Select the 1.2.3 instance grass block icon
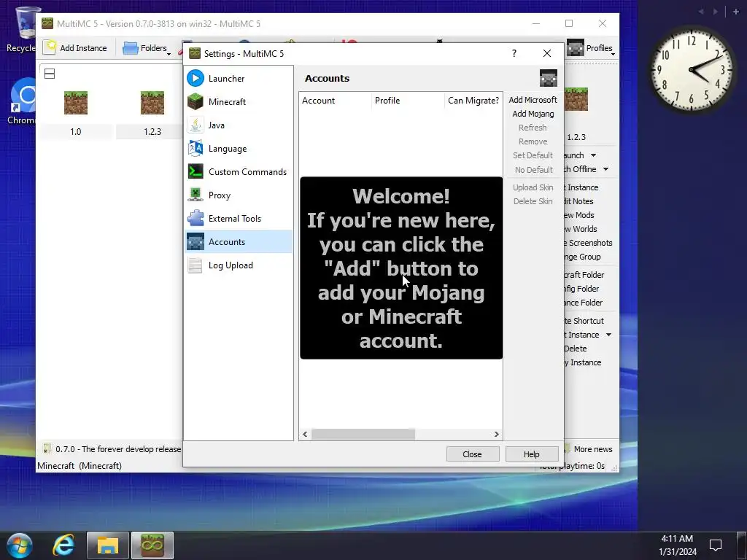 (x=152, y=102)
